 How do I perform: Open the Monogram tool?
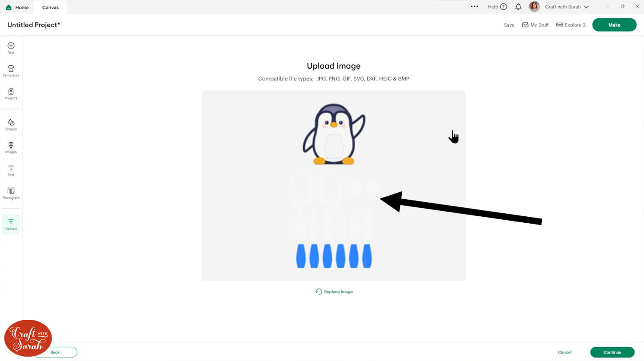click(x=11, y=193)
